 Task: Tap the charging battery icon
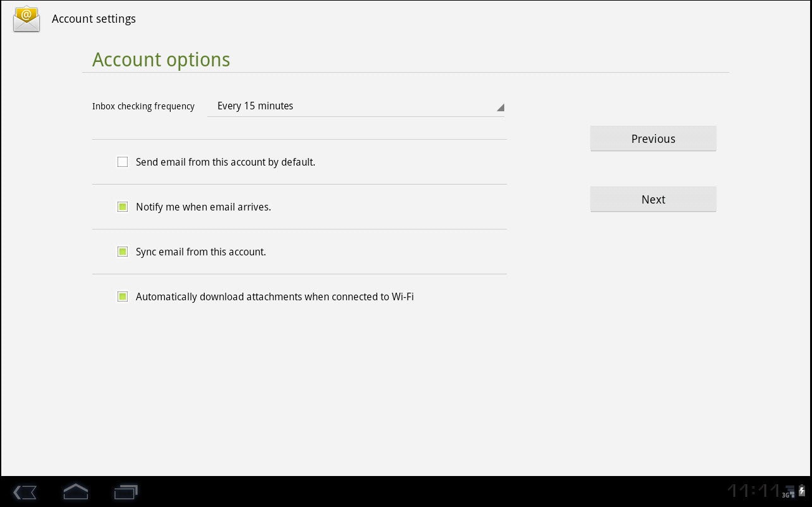click(802, 491)
